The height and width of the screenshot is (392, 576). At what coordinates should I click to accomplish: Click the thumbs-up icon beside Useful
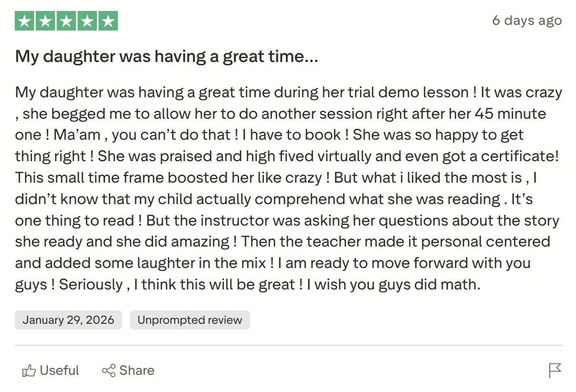coord(30,371)
